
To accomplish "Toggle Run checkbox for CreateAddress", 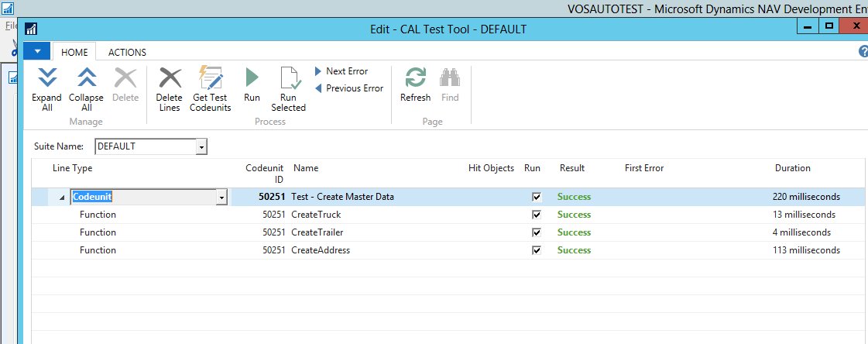I will (536, 249).
